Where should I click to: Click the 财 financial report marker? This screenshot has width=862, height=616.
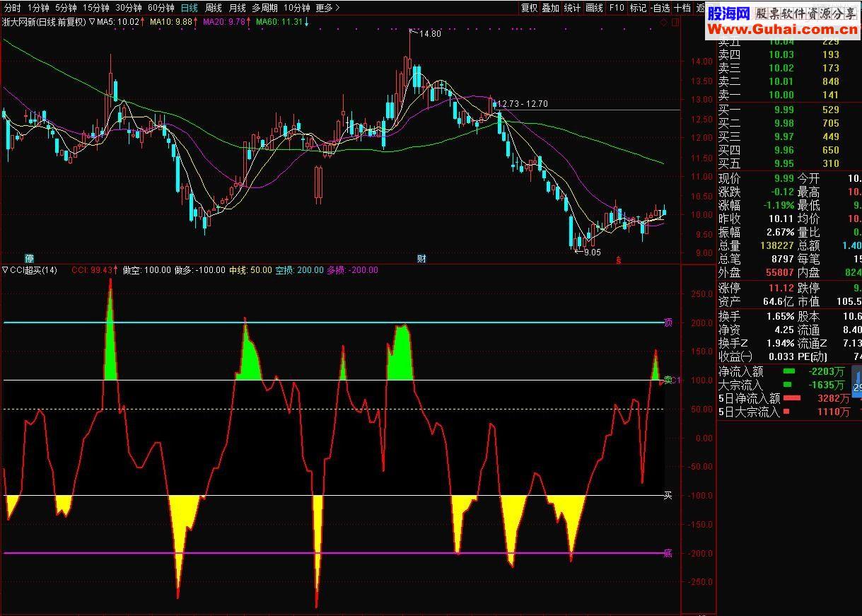(x=421, y=258)
